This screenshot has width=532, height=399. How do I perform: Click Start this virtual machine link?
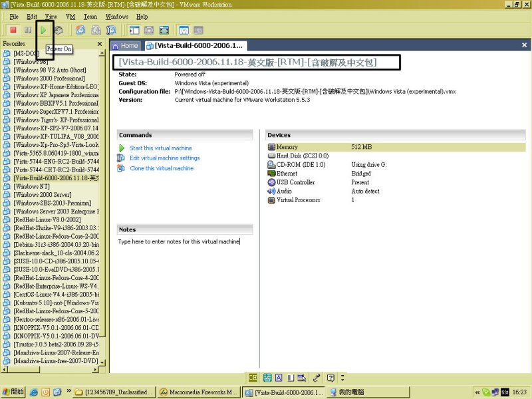(x=161, y=148)
